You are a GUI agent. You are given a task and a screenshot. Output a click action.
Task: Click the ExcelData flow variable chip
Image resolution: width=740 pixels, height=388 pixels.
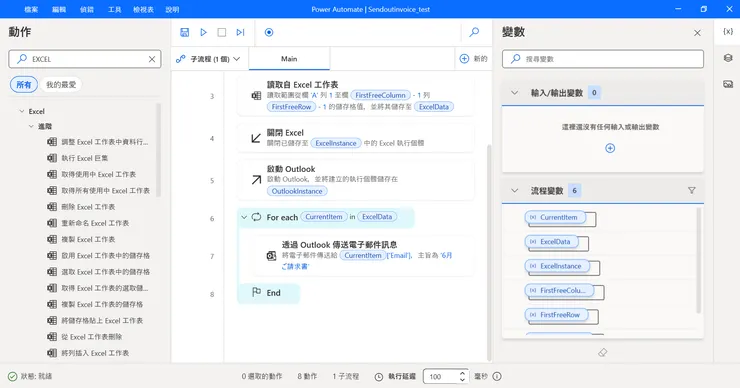point(551,242)
